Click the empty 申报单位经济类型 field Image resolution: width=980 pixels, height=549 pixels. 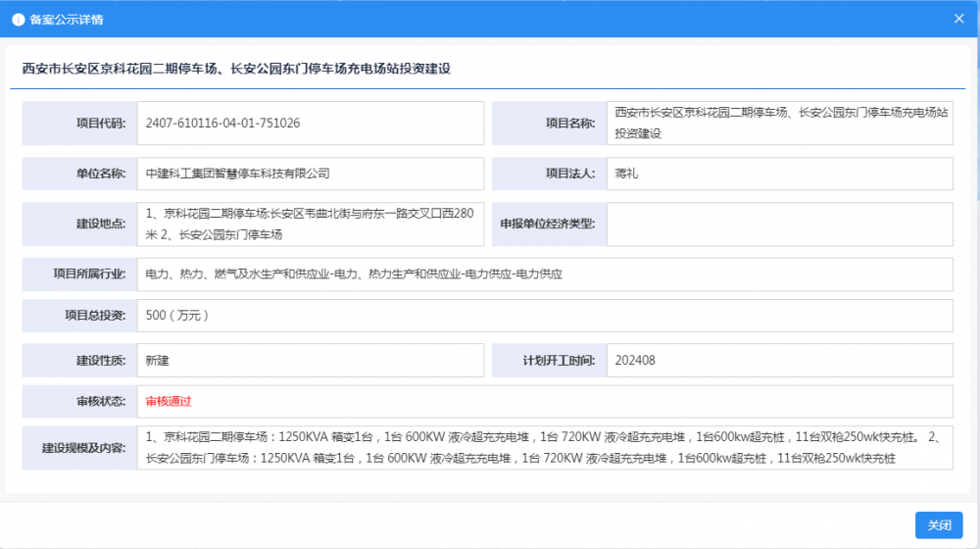[x=779, y=224]
